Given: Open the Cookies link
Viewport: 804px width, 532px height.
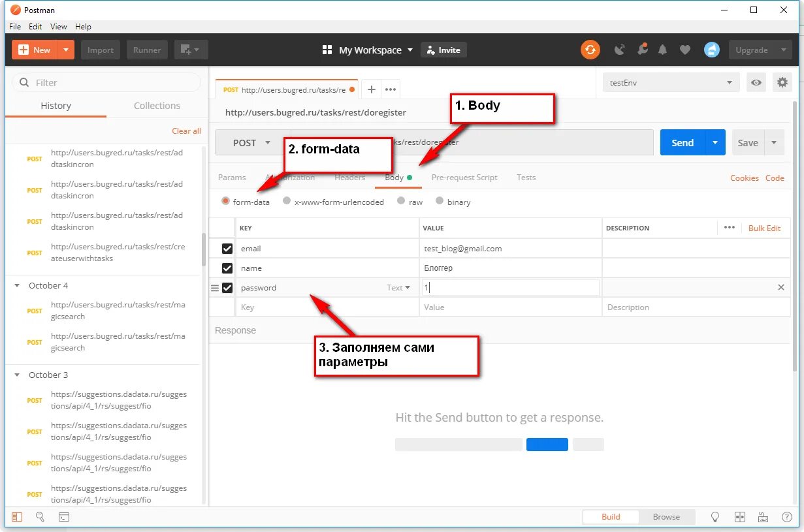Looking at the screenshot, I should click(x=745, y=178).
